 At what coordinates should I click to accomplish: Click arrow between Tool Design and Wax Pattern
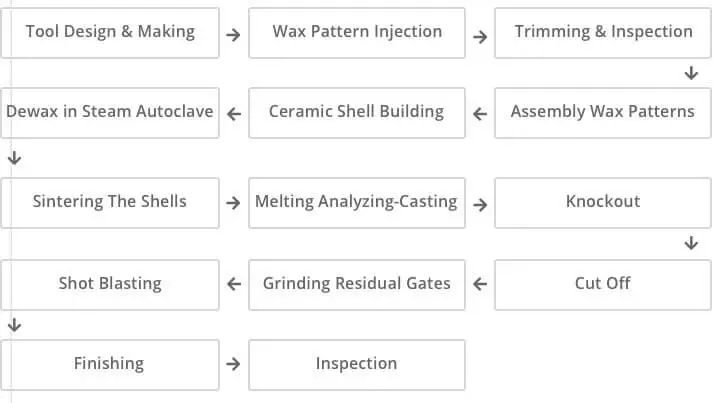pos(233,35)
